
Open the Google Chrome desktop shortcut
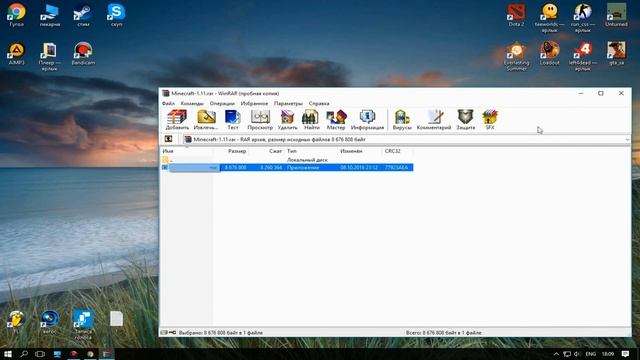pos(16,15)
